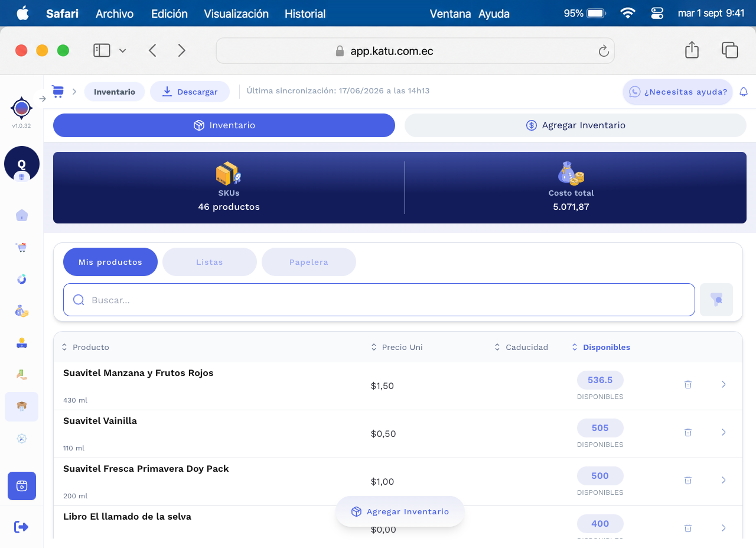
Task: Reload the page in Safari
Action: coord(604,51)
